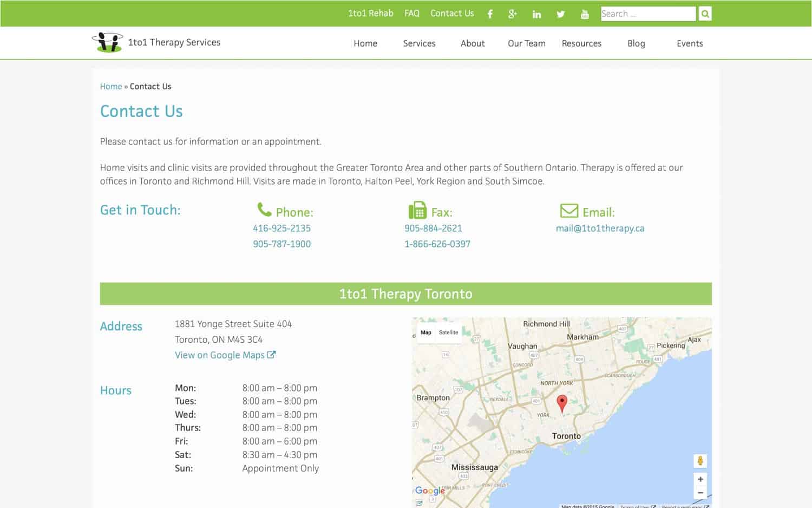
Task: Click the search magnifier button
Action: [x=705, y=14]
